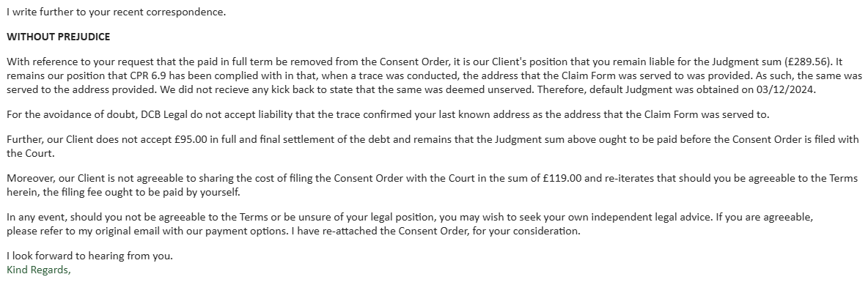Click the opening line I write further
This screenshot has height=285, width=868.
coord(117,12)
